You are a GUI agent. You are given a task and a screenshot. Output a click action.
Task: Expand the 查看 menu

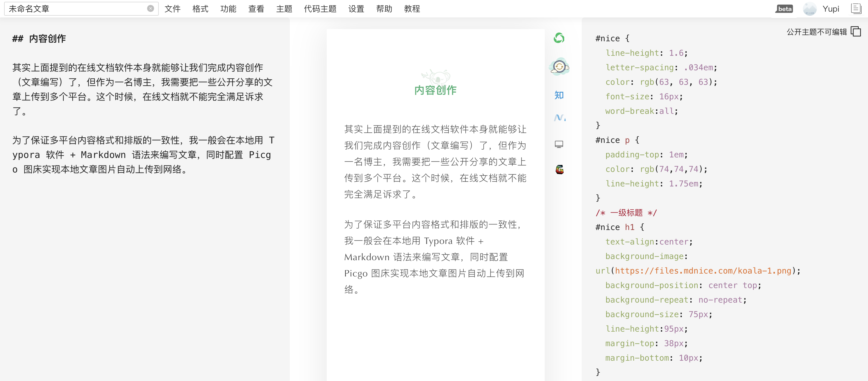(256, 9)
